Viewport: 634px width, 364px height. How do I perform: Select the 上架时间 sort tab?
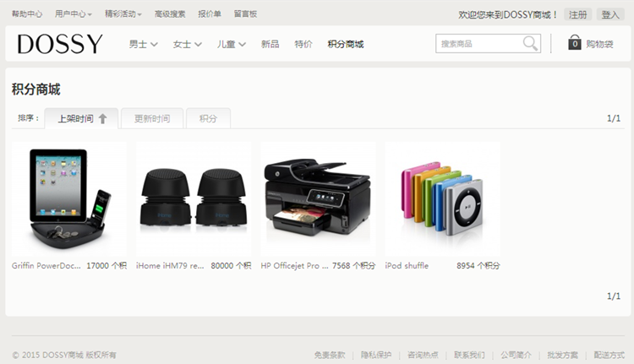(x=81, y=118)
